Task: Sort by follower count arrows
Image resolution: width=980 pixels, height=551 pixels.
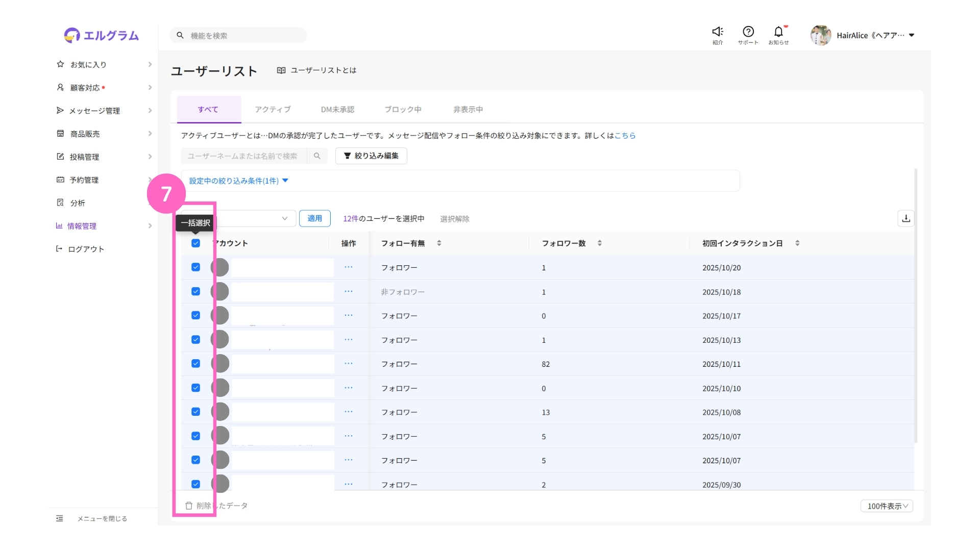Action: click(600, 243)
